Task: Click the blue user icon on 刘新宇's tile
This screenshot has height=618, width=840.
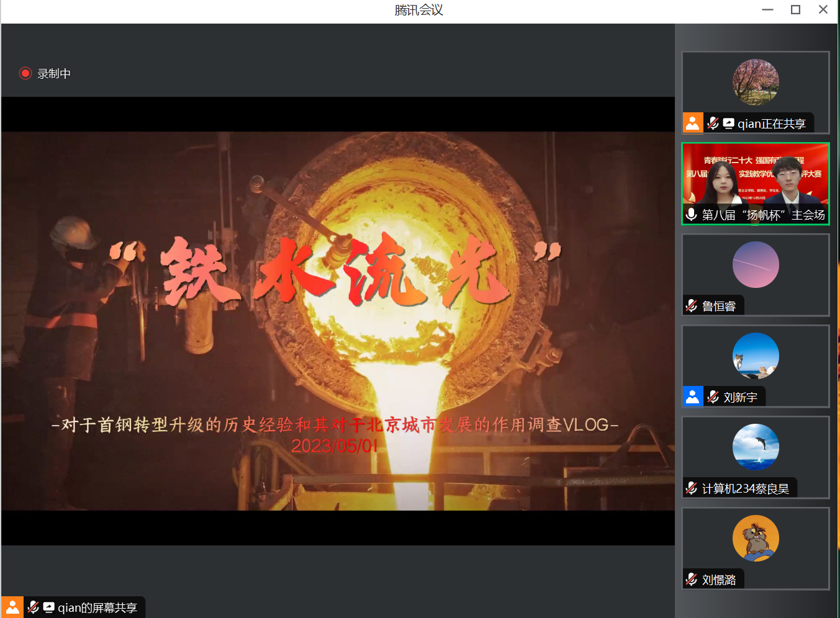Action: (x=692, y=396)
